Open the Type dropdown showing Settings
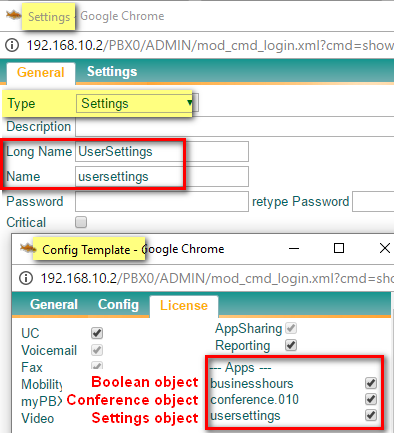Image resolution: width=394 pixels, height=433 pixels. tap(137, 103)
